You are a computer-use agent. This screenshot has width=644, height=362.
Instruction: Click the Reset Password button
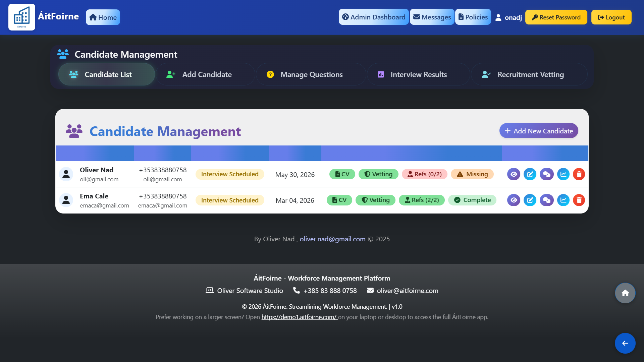click(556, 17)
